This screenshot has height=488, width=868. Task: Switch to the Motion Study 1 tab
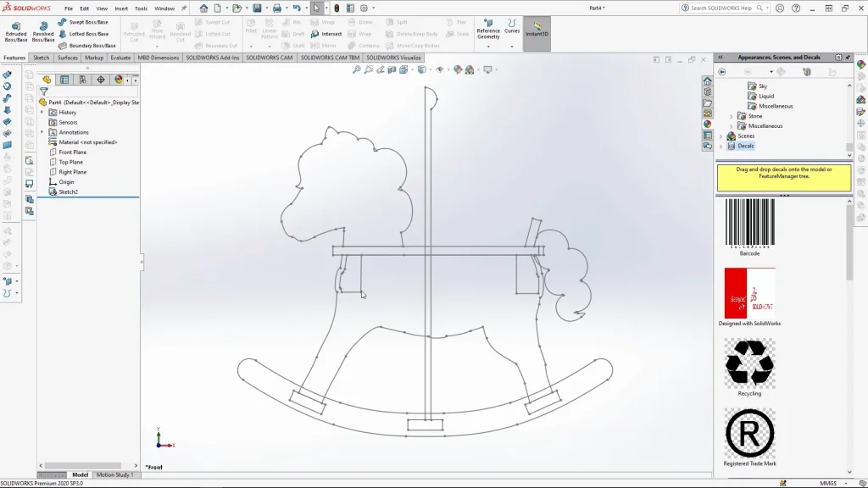[x=114, y=474]
